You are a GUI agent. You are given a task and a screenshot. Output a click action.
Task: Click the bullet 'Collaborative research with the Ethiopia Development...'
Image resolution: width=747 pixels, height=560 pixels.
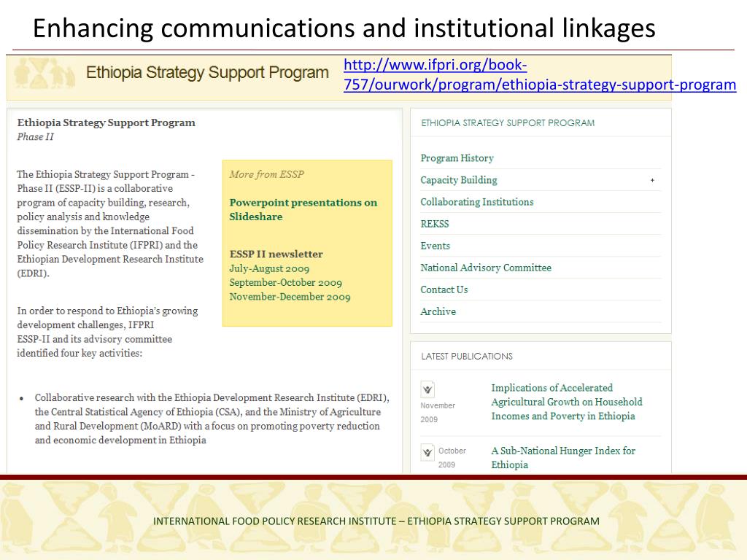pos(212,419)
